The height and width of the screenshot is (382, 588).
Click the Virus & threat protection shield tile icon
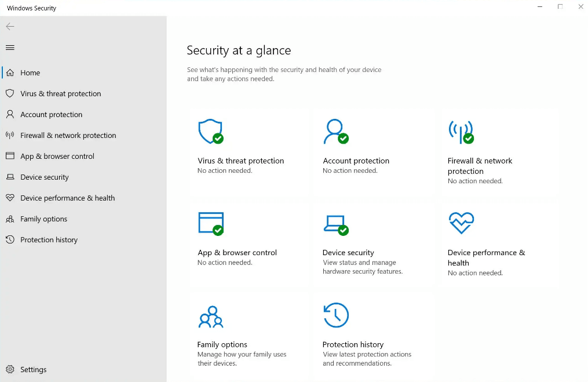pos(210,132)
